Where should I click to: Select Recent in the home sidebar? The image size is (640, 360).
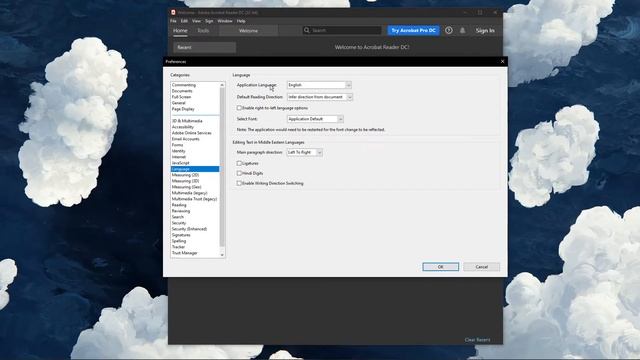(204, 47)
